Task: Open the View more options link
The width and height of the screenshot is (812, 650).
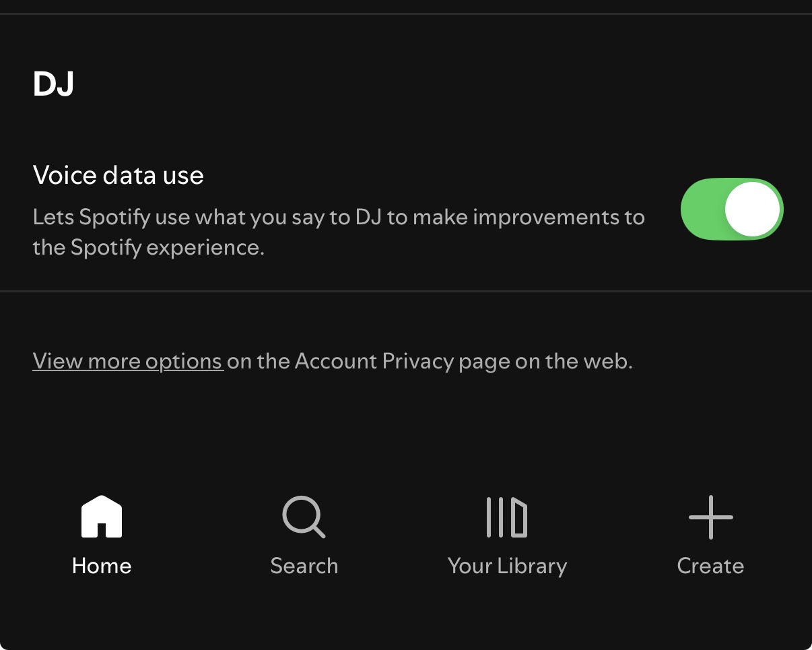Action: click(128, 362)
